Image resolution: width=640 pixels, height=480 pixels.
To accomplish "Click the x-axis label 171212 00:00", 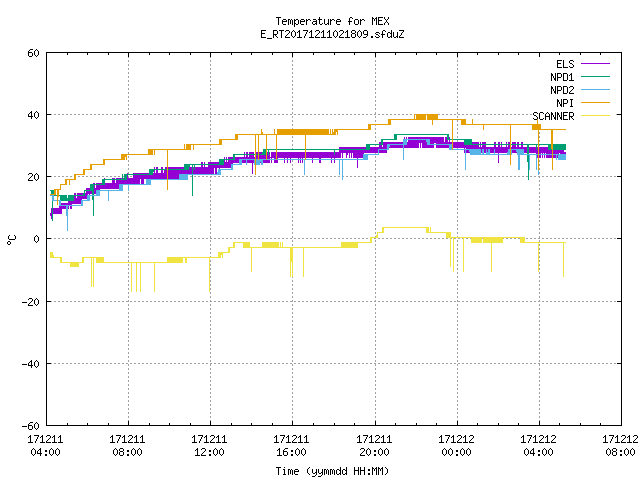I will pos(456,446).
